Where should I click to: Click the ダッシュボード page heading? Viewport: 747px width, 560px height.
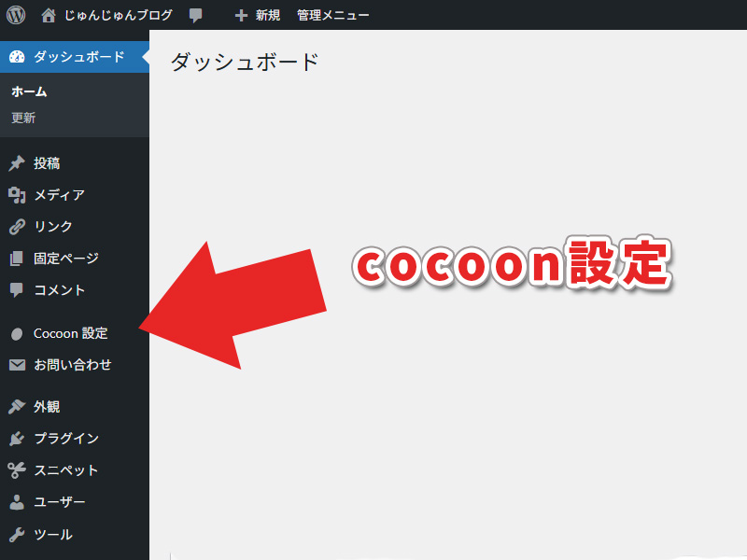click(245, 63)
